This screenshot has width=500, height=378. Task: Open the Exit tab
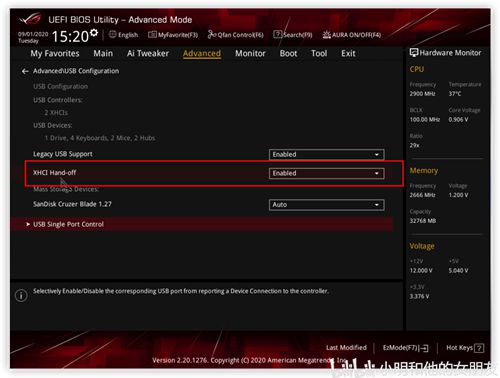(x=348, y=53)
